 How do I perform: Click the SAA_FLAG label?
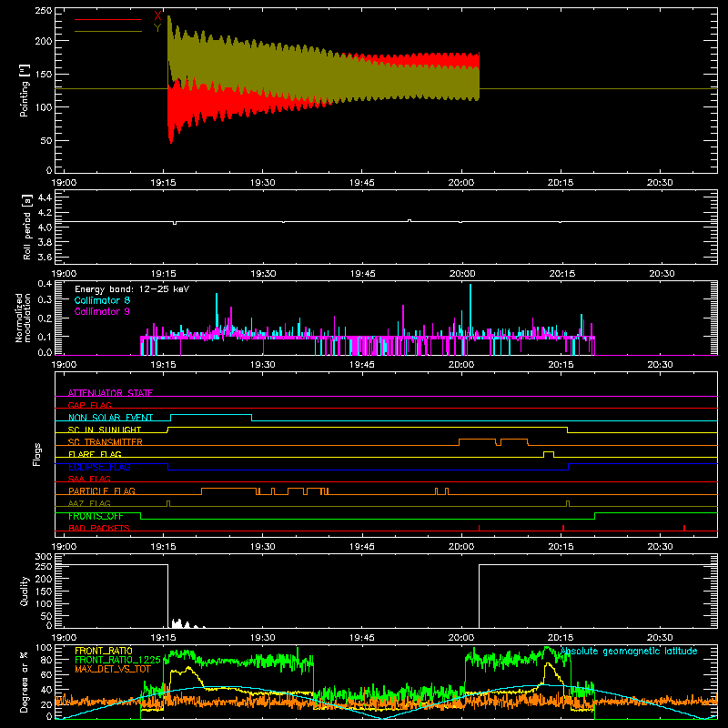click(x=89, y=479)
